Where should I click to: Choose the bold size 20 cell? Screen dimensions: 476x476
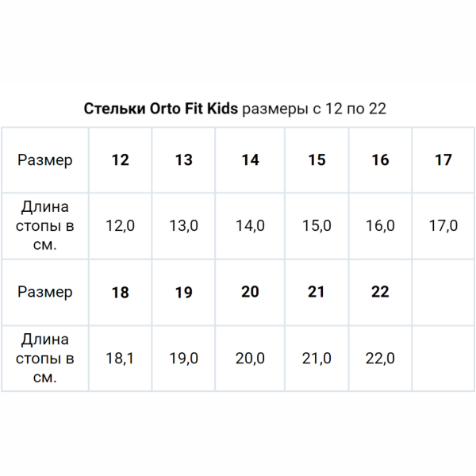click(250, 292)
